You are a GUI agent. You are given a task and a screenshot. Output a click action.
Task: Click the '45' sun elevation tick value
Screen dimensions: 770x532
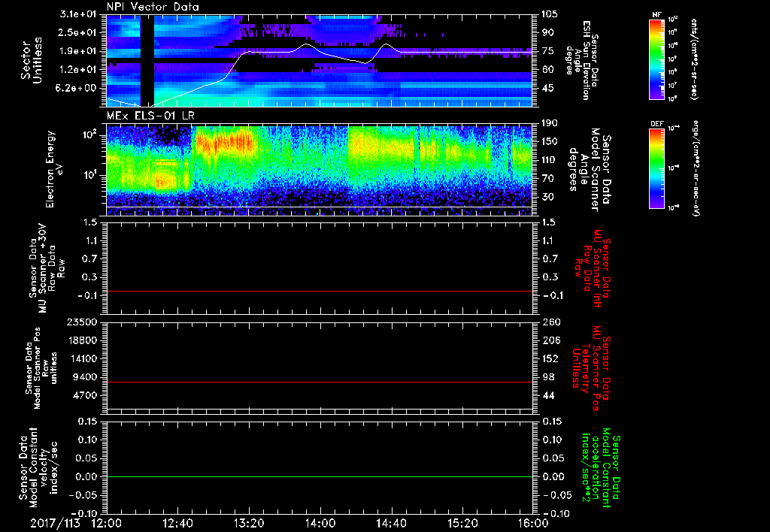click(547, 88)
